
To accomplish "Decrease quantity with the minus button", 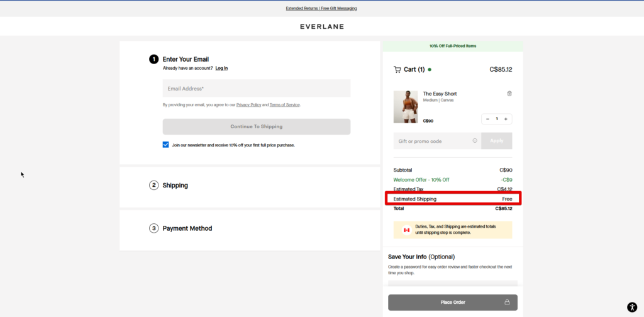I will 487,119.
